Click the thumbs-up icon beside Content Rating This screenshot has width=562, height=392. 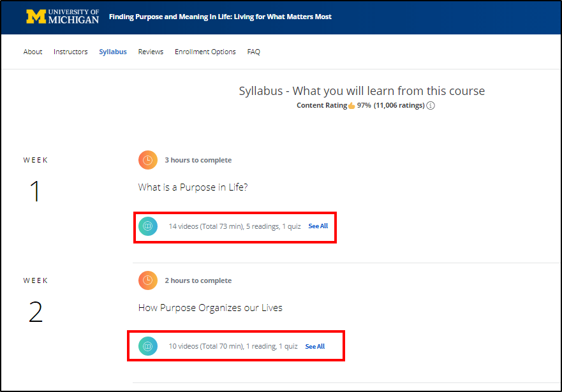click(x=352, y=105)
